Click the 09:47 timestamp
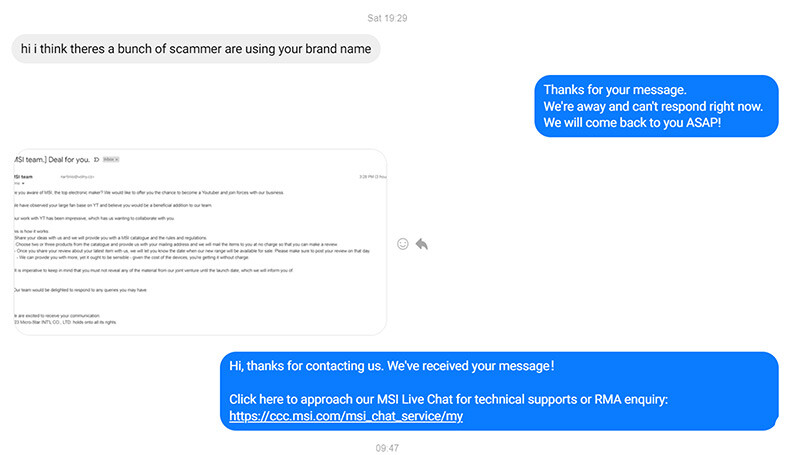The width and height of the screenshot is (786, 455). (387, 448)
